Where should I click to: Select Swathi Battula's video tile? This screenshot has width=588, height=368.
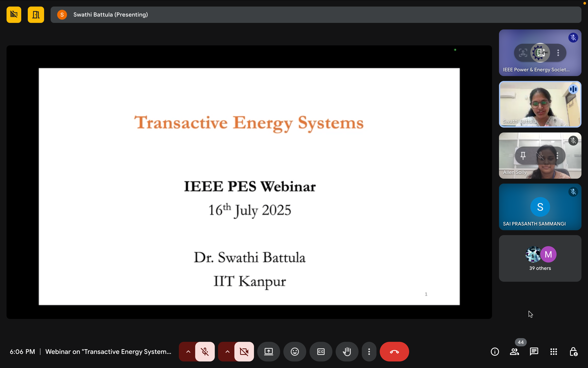tap(540, 104)
